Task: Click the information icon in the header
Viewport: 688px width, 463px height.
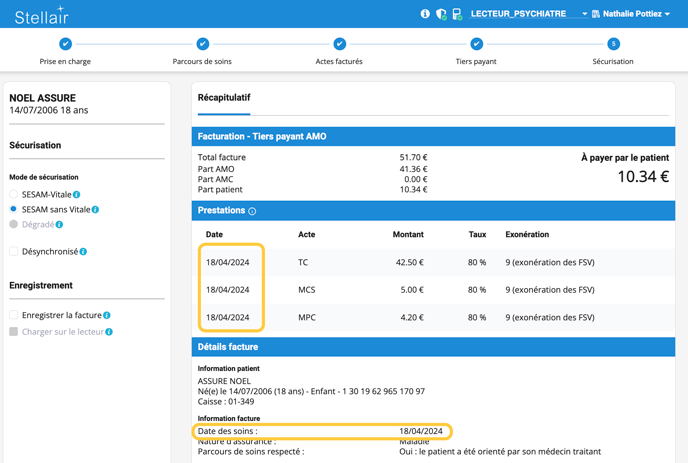Action: (425, 14)
